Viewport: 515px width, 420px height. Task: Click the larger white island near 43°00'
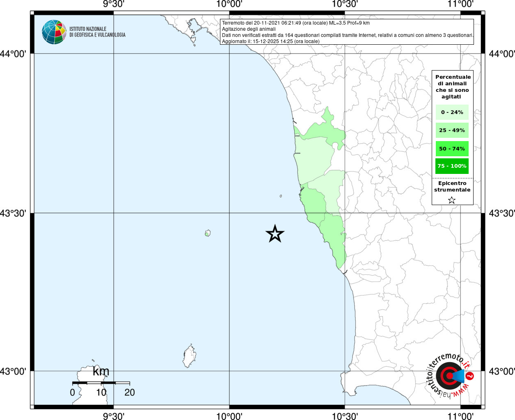coord(189,357)
